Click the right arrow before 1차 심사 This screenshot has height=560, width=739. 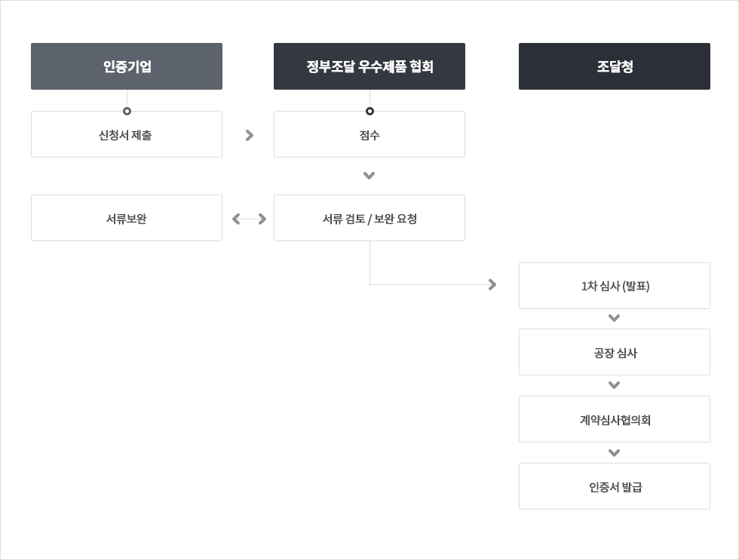click(492, 284)
